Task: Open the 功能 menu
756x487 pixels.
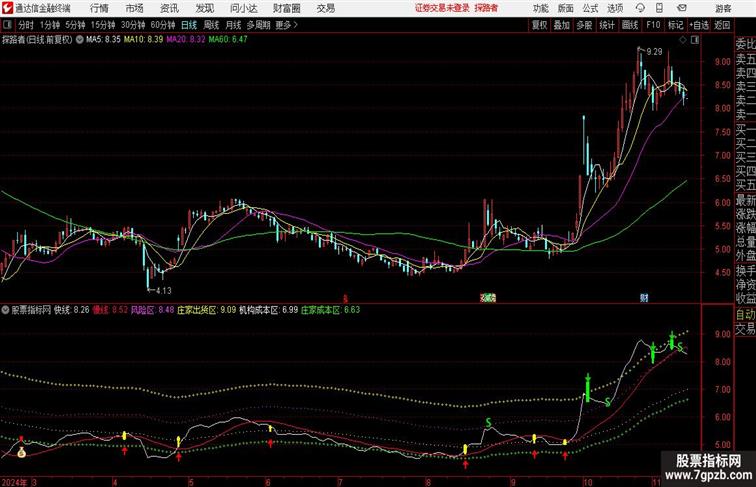Action: [541, 8]
